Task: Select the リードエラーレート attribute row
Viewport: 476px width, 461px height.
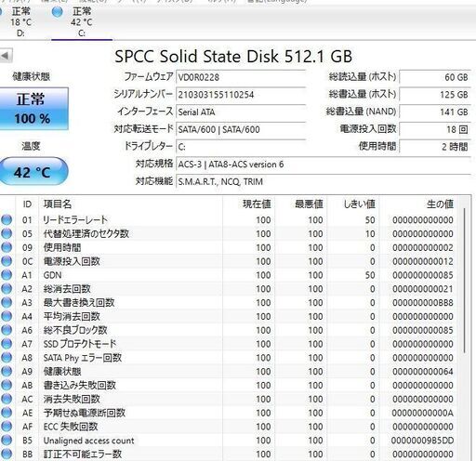Action: coord(230,220)
